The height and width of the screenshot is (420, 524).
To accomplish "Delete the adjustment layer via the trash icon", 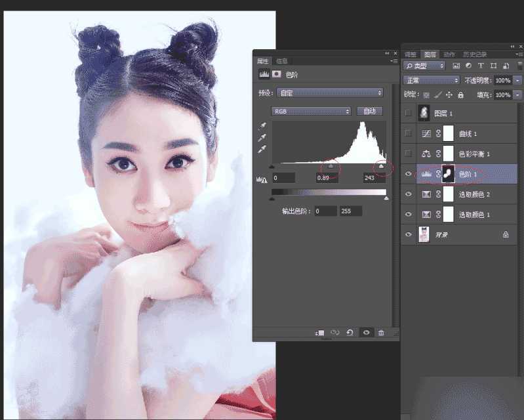I will click(381, 332).
